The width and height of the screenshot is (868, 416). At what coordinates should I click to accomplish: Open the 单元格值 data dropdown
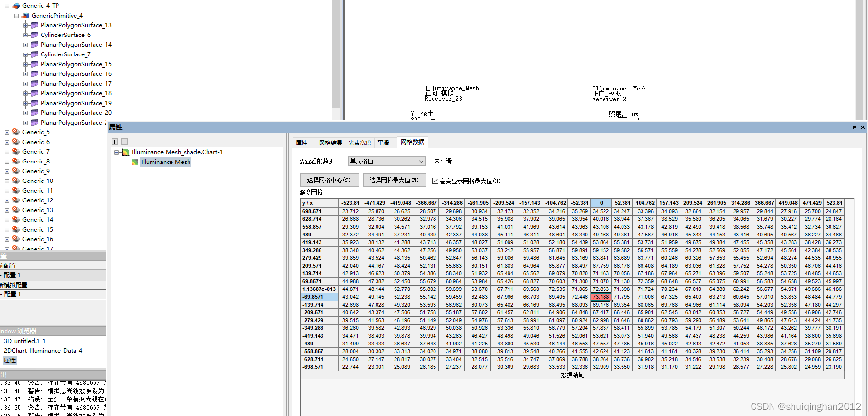pyautogui.click(x=387, y=161)
